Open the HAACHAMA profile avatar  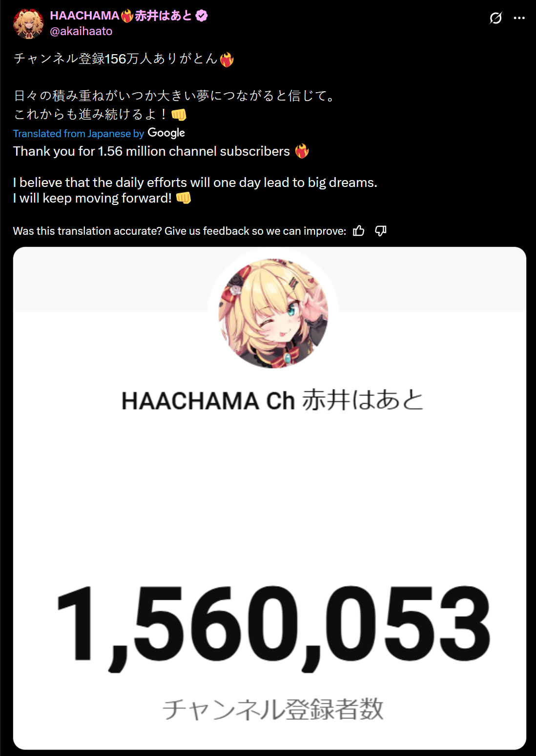[x=28, y=23]
